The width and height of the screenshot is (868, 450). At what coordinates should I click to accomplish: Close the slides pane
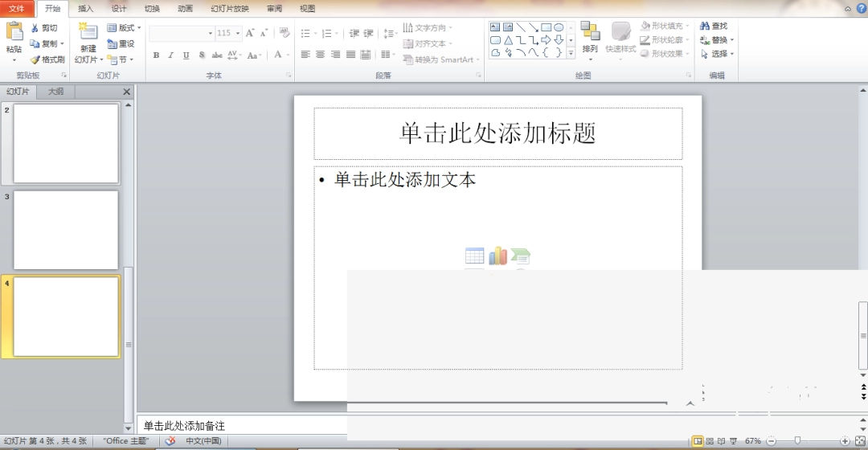coord(126,92)
